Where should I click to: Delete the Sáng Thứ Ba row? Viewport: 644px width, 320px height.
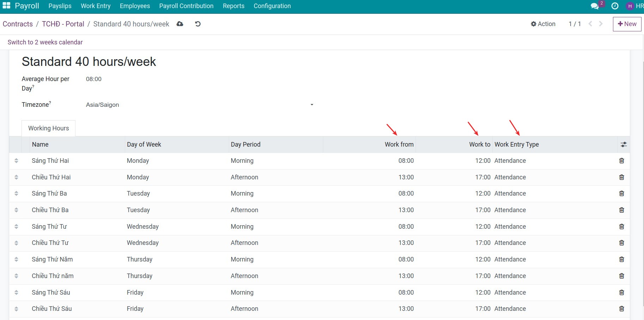622,193
